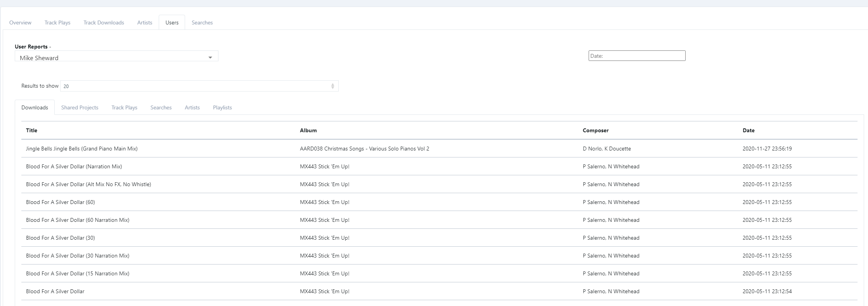The width and height of the screenshot is (868, 306).
Task: Click the Title column header
Action: (x=31, y=130)
